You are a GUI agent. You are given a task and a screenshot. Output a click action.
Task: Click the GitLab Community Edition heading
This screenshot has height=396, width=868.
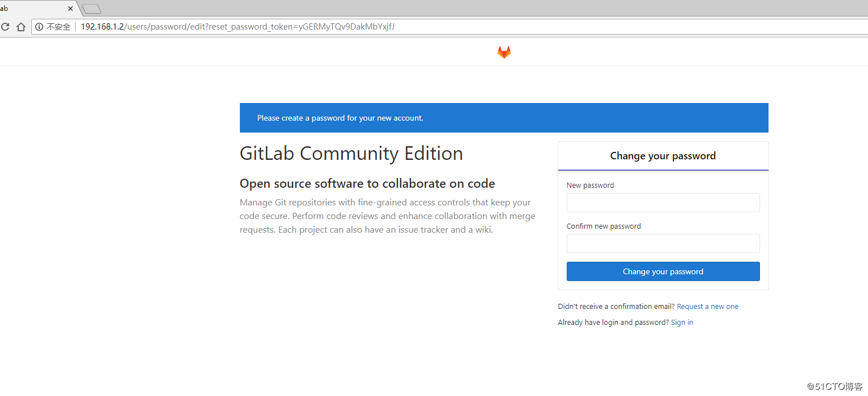tap(351, 154)
